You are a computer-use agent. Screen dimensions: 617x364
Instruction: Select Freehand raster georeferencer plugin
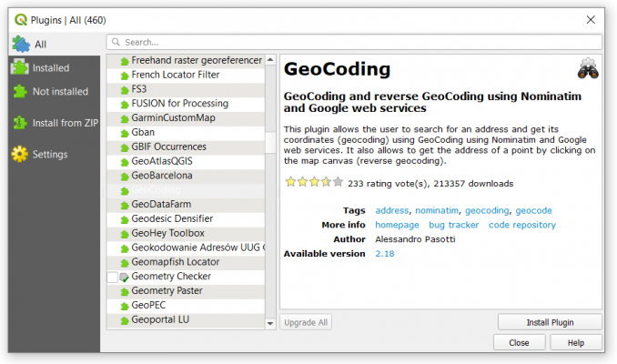tap(186, 60)
